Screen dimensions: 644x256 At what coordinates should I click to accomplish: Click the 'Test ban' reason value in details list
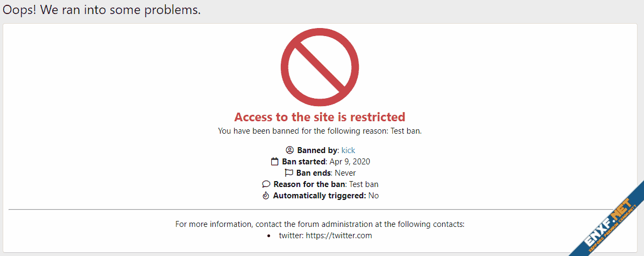click(x=364, y=184)
